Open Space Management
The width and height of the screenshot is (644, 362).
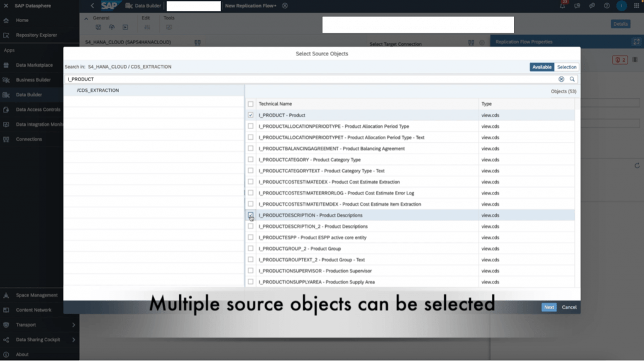click(x=36, y=295)
